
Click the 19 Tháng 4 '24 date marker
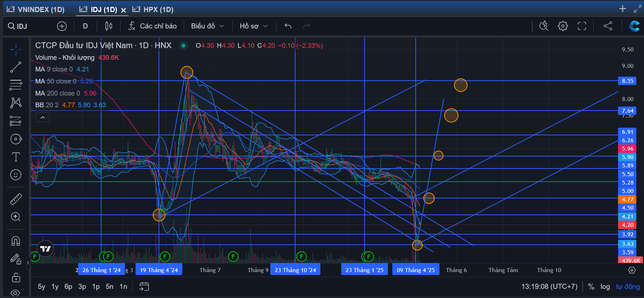click(159, 270)
